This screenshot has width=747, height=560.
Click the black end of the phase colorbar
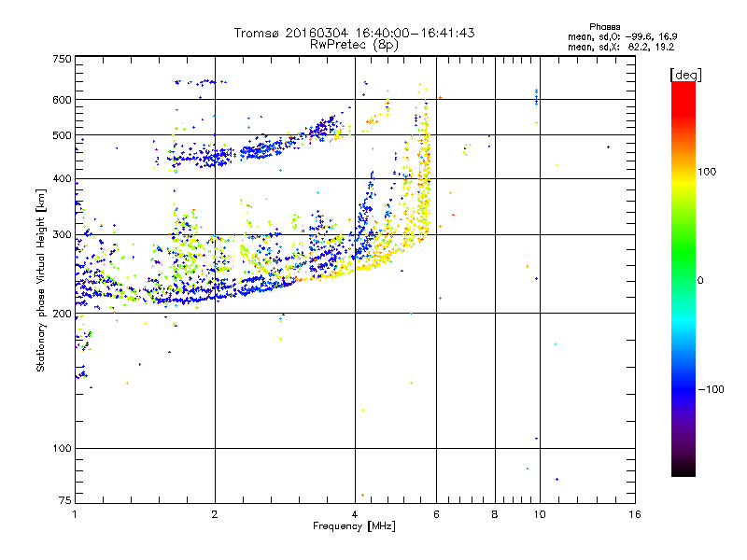coord(684,469)
